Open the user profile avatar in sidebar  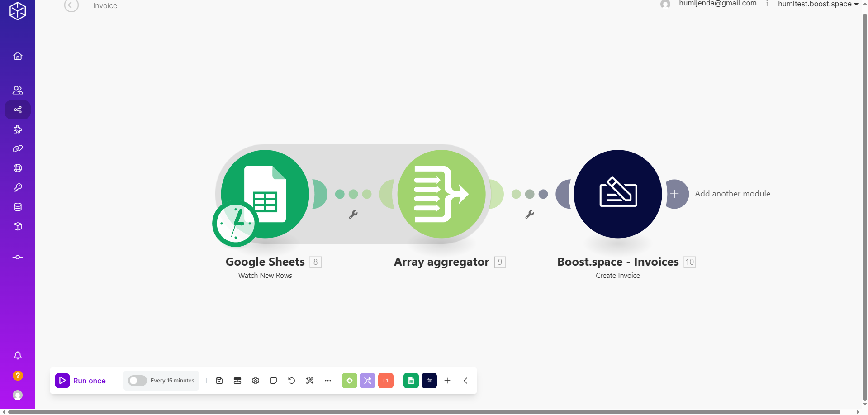click(18, 395)
